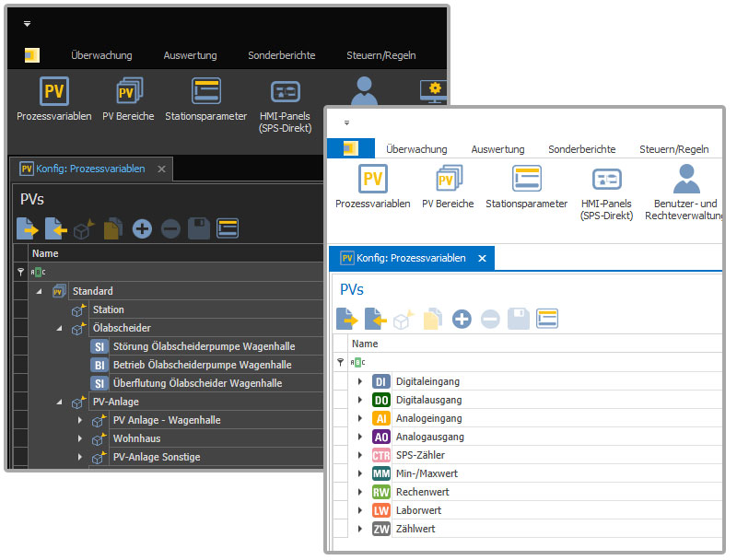Close the Konfig: Prozessvariablen tab in the dark window

[x=162, y=169]
